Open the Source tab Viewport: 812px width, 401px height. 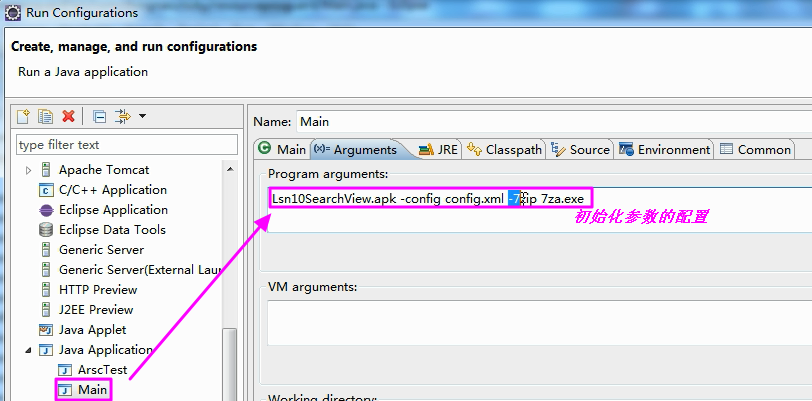tap(580, 149)
